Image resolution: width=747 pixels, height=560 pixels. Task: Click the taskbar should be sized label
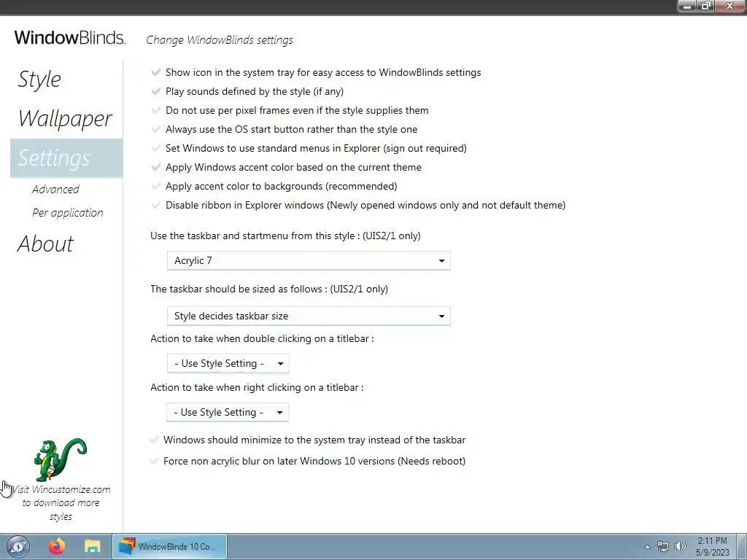click(x=269, y=289)
